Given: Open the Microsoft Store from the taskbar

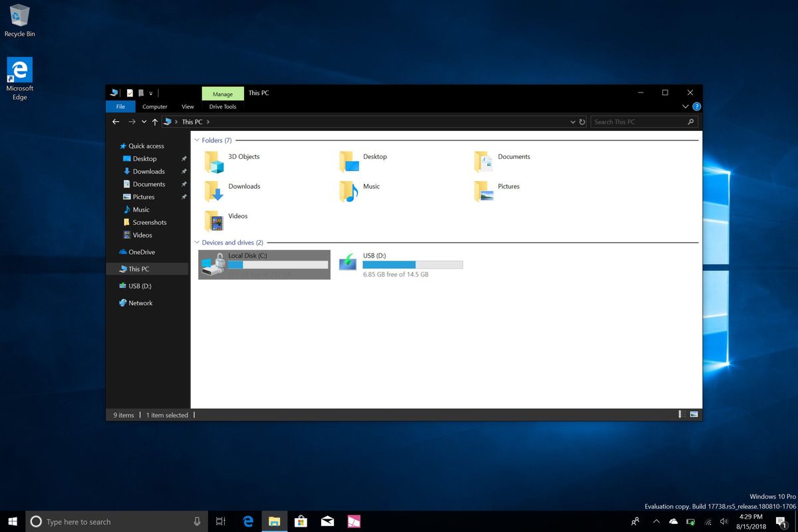Looking at the screenshot, I should (301, 521).
